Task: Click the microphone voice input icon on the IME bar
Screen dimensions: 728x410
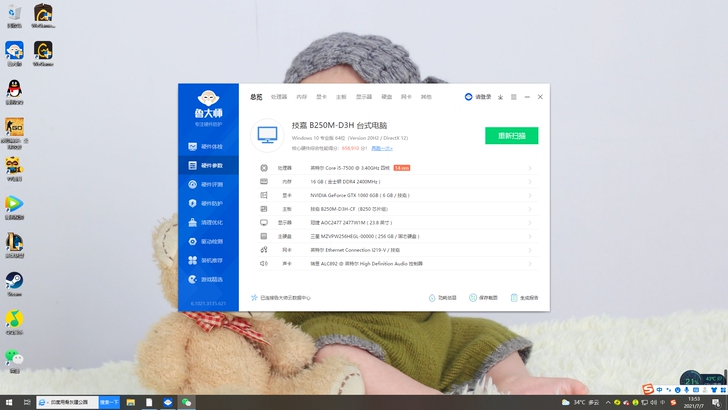Action: (x=686, y=390)
